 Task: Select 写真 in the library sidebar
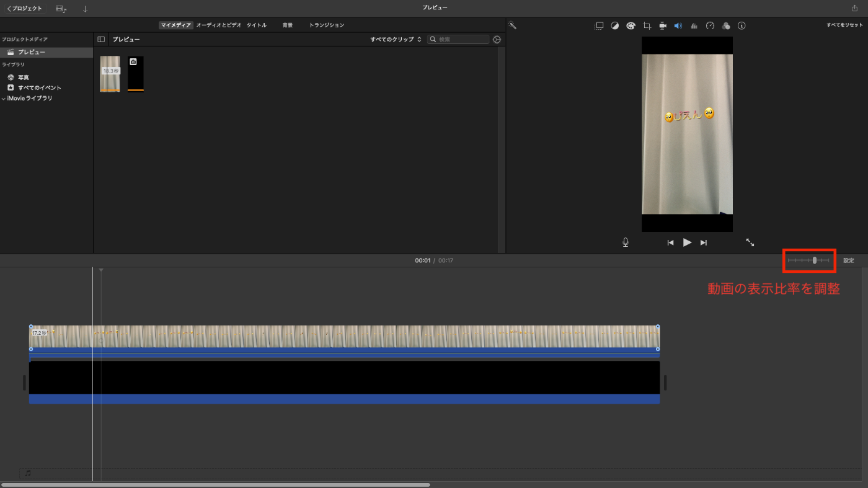pyautogui.click(x=24, y=78)
